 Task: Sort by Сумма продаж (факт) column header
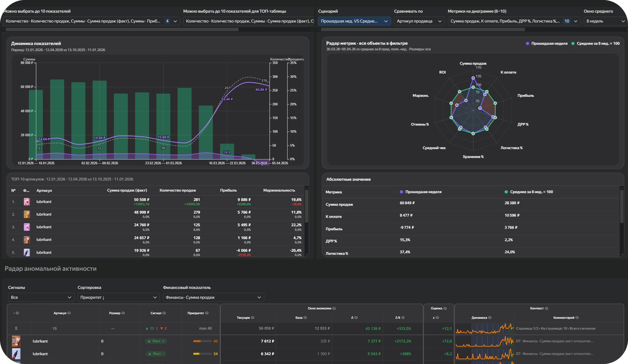[x=127, y=190]
